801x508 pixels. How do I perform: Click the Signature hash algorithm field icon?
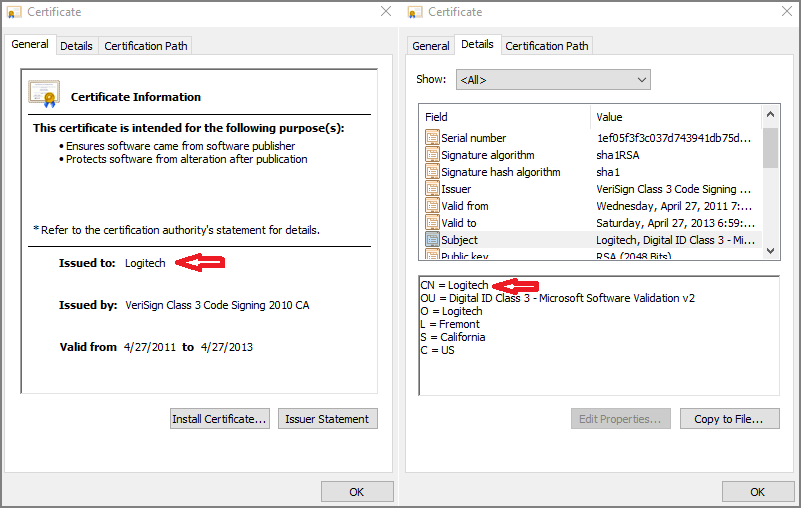pyautogui.click(x=432, y=172)
